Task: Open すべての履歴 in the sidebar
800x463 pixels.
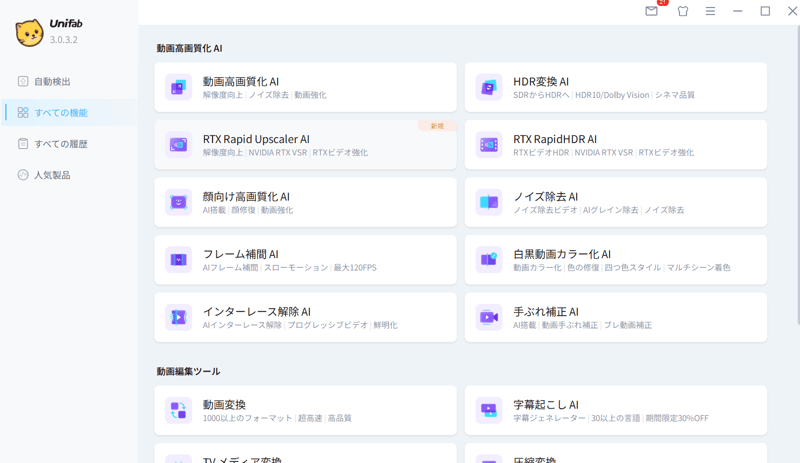Action: click(60, 144)
